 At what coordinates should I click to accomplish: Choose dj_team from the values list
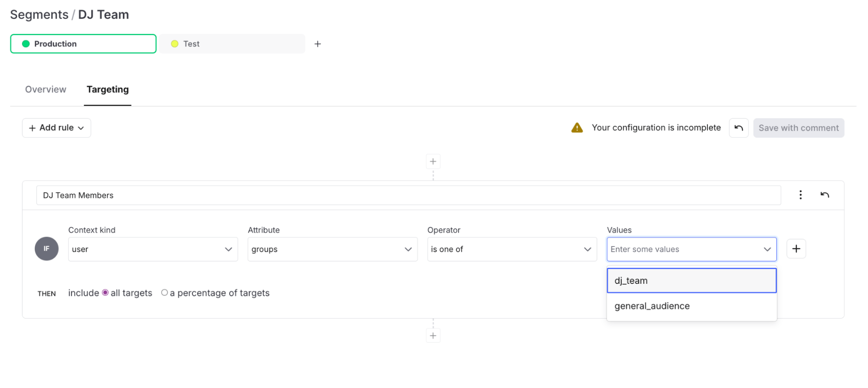(691, 281)
